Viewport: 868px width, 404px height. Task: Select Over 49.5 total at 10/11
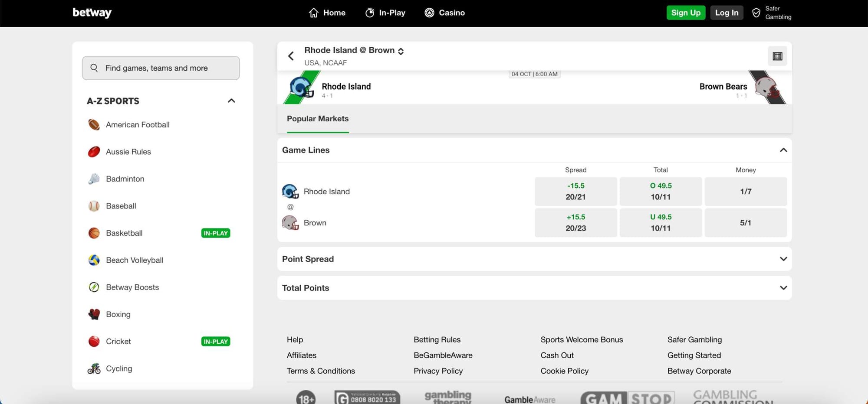tap(660, 191)
